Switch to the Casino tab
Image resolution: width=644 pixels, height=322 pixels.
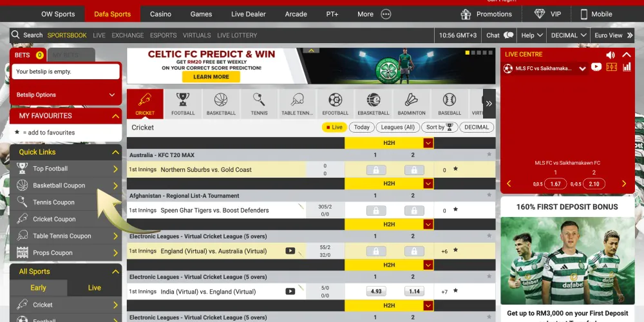point(160,14)
